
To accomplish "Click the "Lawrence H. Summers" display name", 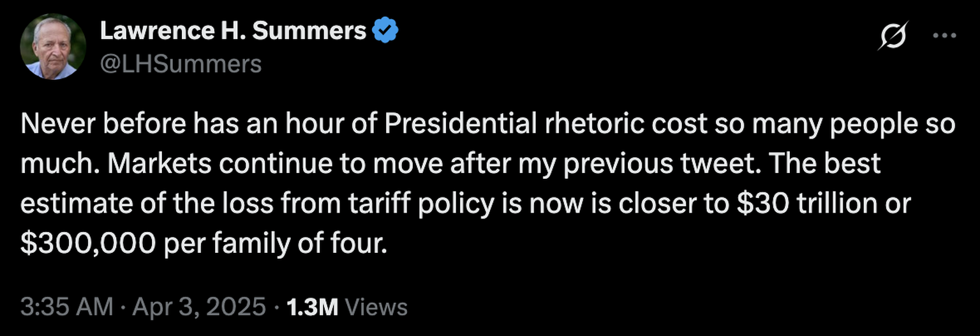I will (233, 31).
